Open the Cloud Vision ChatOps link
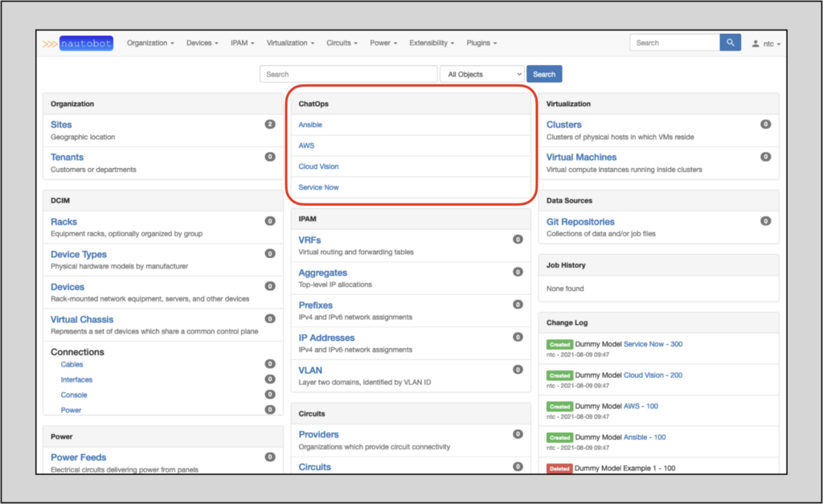 [x=318, y=166]
